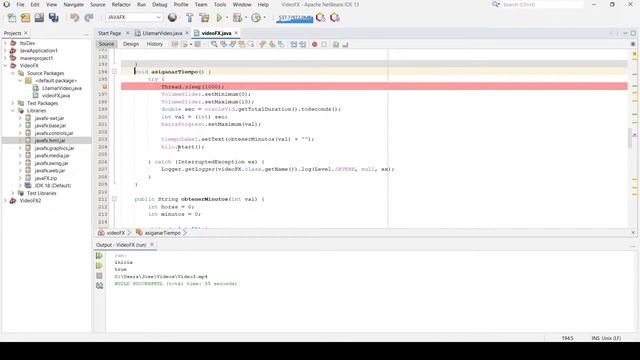The width and height of the screenshot is (640, 360).
Task: Switch to the LlamarVideo.java tab
Action: coord(162,33)
